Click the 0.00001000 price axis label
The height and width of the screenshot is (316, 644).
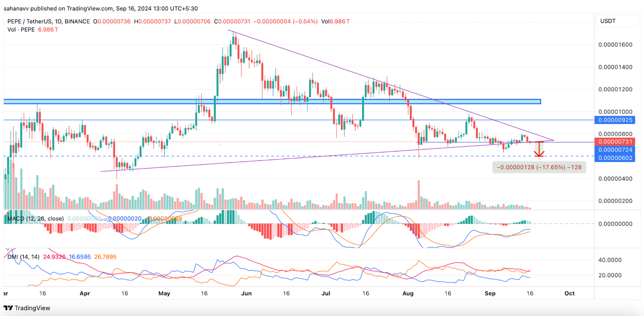615,112
